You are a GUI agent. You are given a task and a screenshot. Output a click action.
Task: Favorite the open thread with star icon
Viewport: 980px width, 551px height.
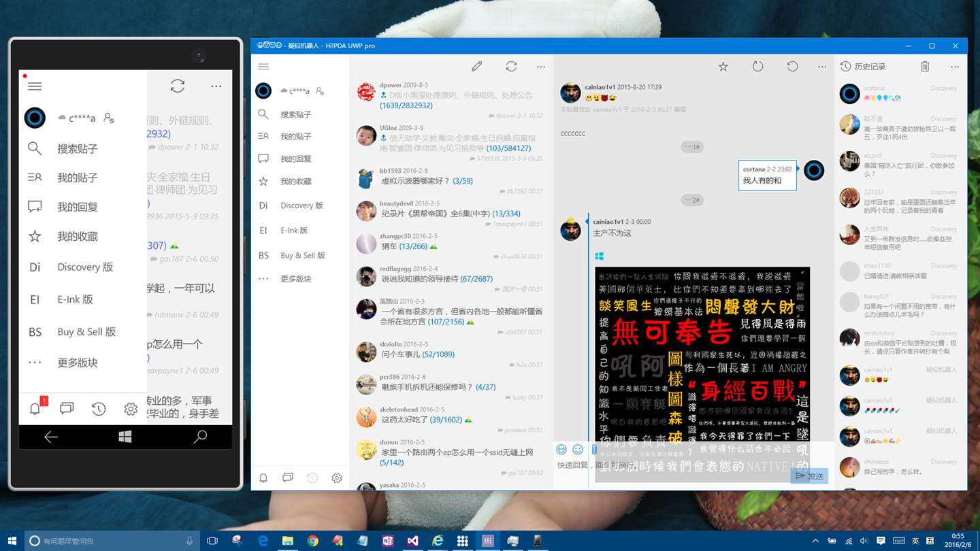(723, 67)
